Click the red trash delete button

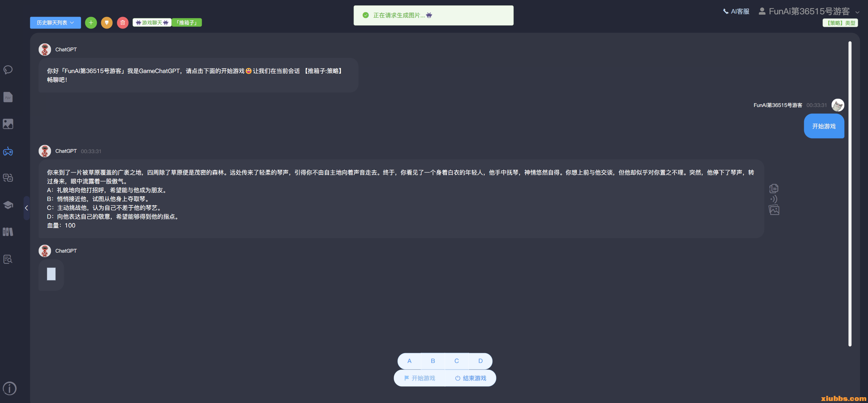click(123, 23)
